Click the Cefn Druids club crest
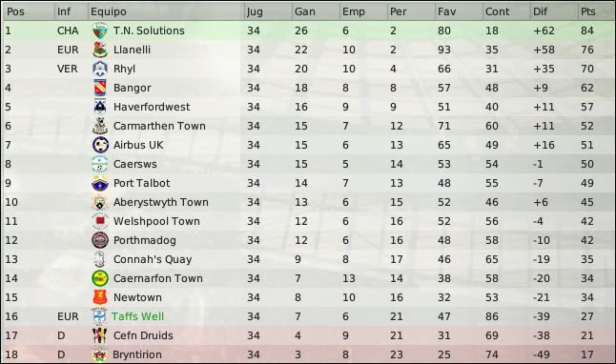 (100, 335)
